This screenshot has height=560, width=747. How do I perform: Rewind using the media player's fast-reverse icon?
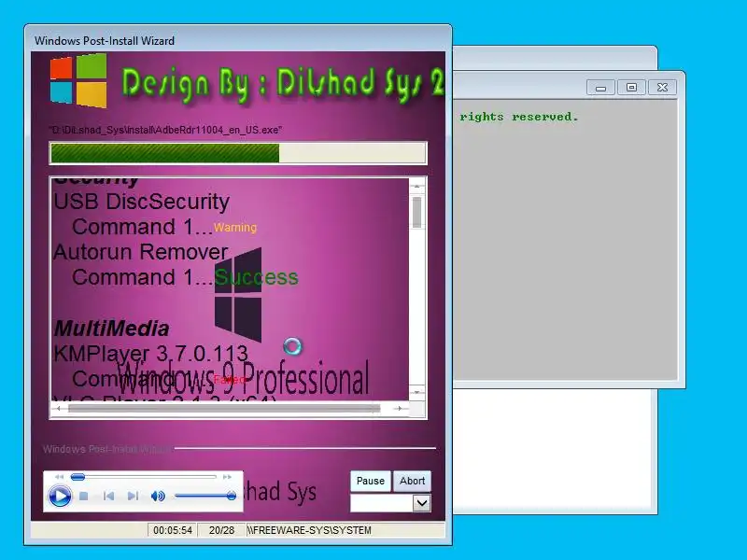(x=59, y=477)
